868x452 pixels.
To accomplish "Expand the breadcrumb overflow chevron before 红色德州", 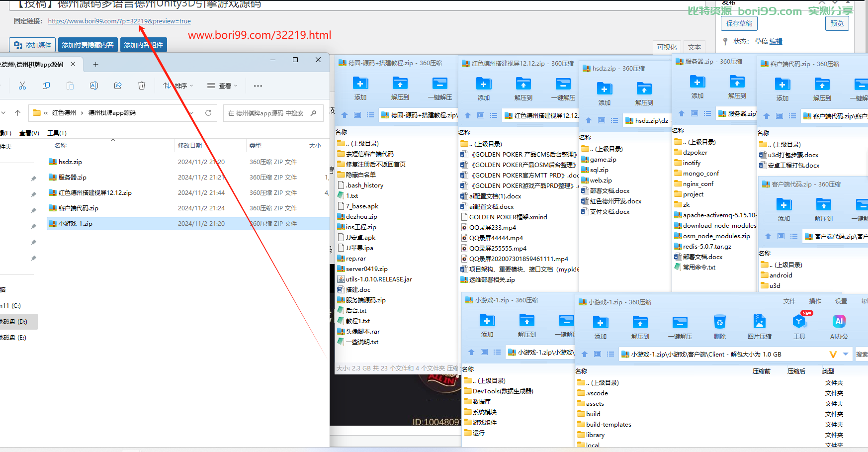I will [x=46, y=113].
